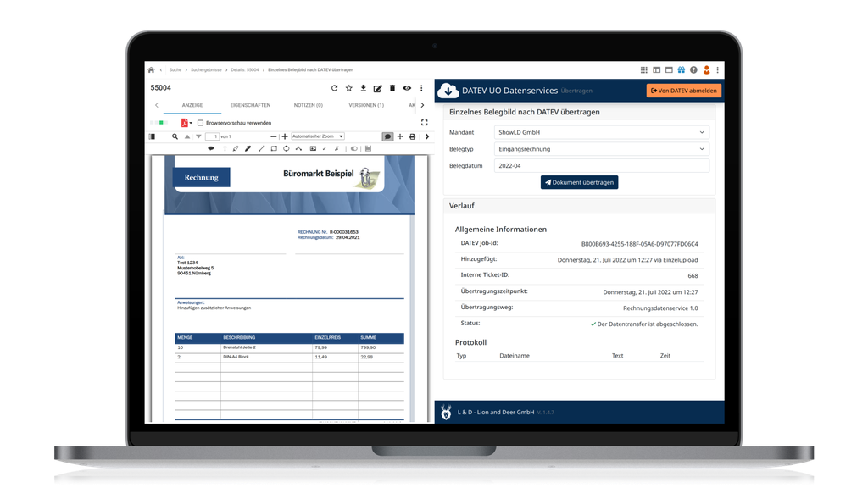Open 'Details: 55004' breadcrumb link
Viewport: 868px width, 499px height.
click(245, 69)
